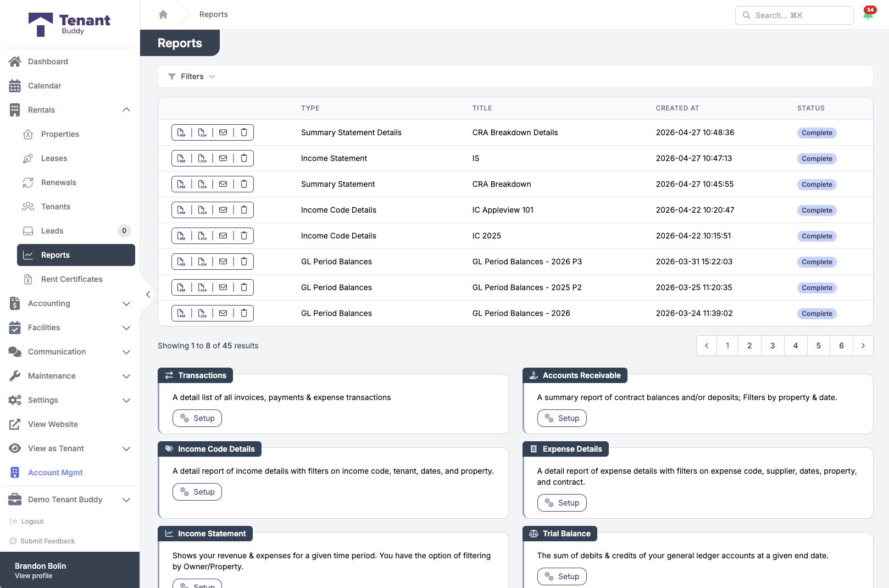This screenshot has width=889, height=588.
Task: Delete the CRA Breakdown Details report
Action: 244,132
